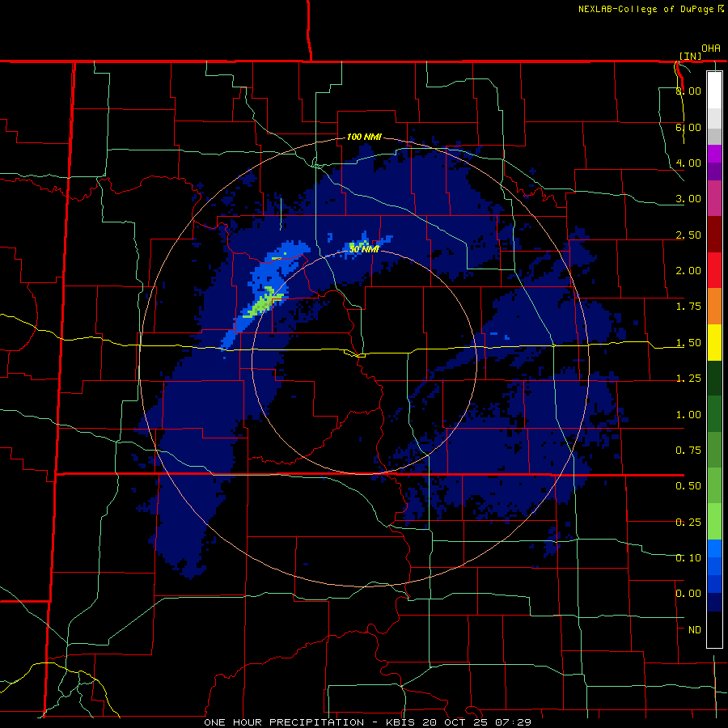Click the OHA product code label
This screenshot has width=728, height=728.
tap(711, 49)
